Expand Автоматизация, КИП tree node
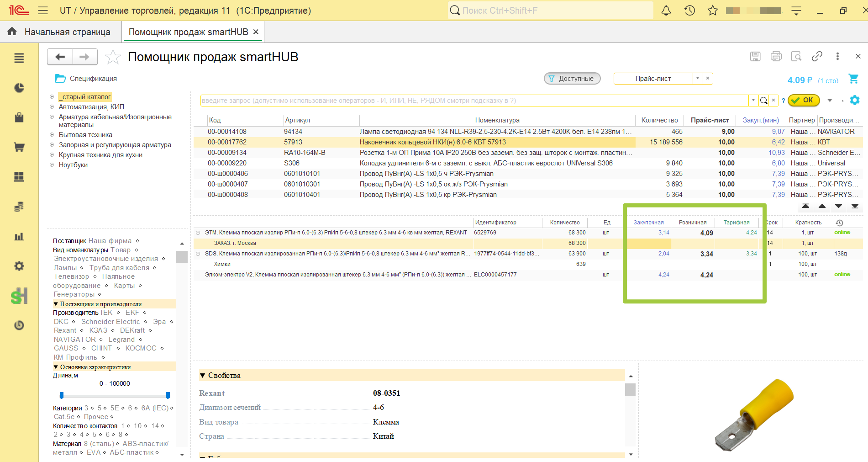 point(52,107)
